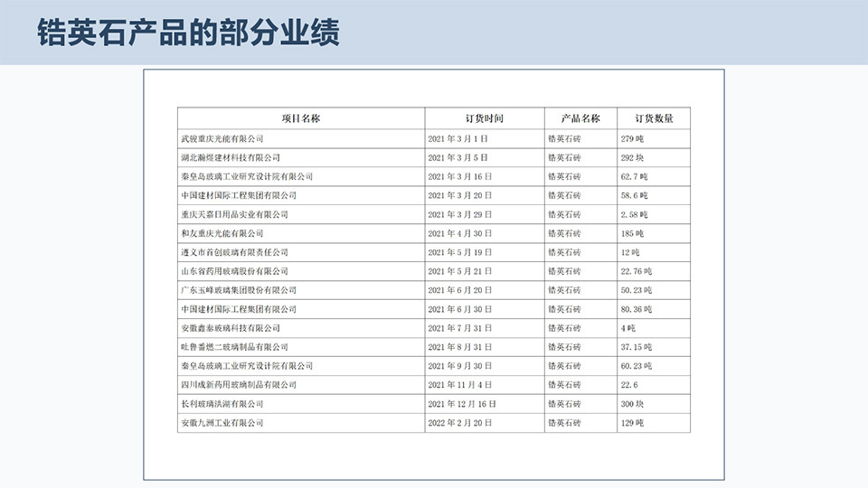Click 锆英石砖 in the 武骏重庆光能 row
Viewport: 868px width, 488px height.
pos(564,139)
